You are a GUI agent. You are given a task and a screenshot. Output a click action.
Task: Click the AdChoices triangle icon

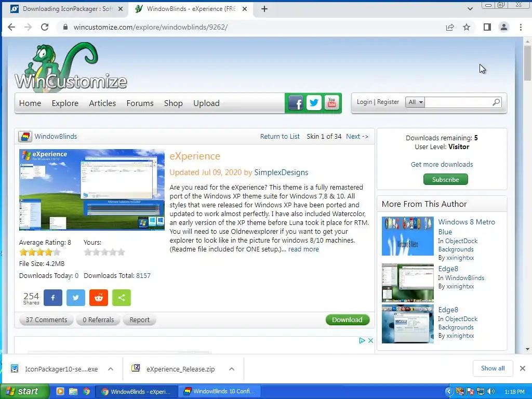pyautogui.click(x=362, y=340)
